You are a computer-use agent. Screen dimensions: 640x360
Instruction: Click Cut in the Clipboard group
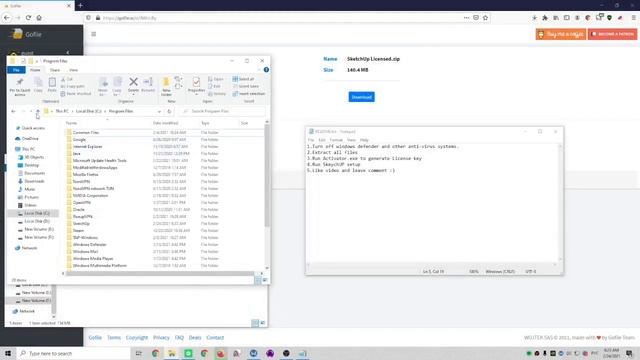pos(67,79)
